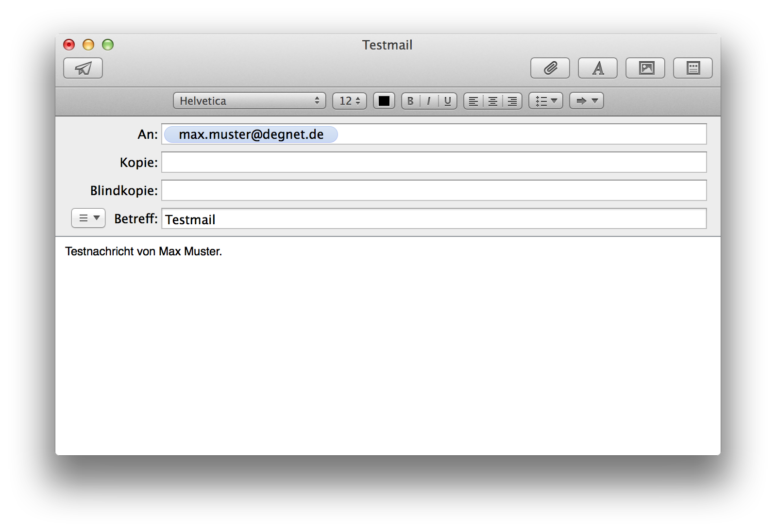Open the black text color swatch
Image resolution: width=776 pixels, height=532 pixels.
pyautogui.click(x=384, y=101)
